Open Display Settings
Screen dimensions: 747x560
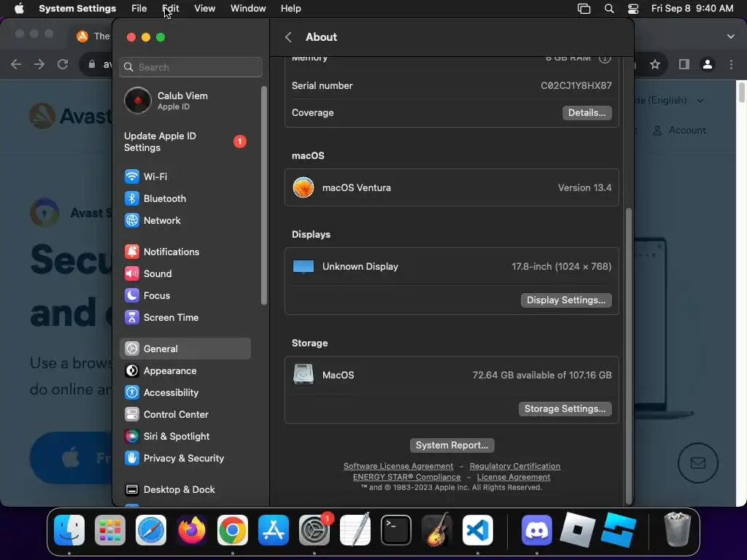(x=566, y=300)
